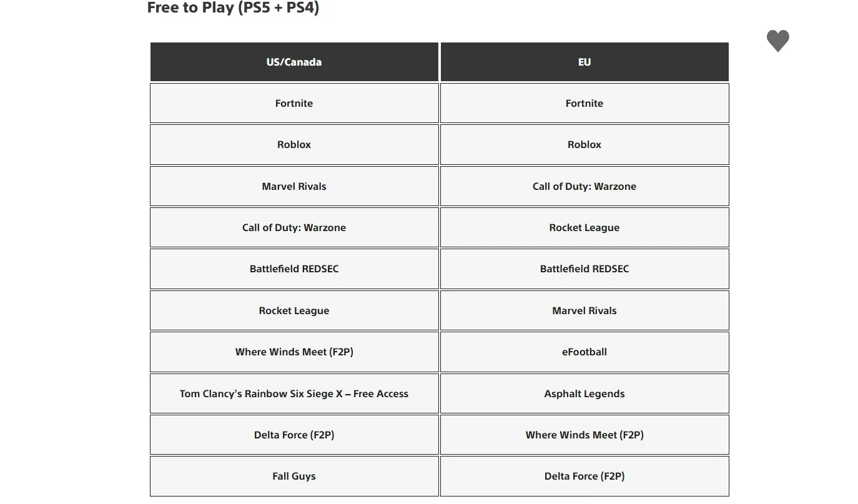Click Battlefield REDSEC in the EU column
The height and width of the screenshot is (504, 858).
click(584, 269)
